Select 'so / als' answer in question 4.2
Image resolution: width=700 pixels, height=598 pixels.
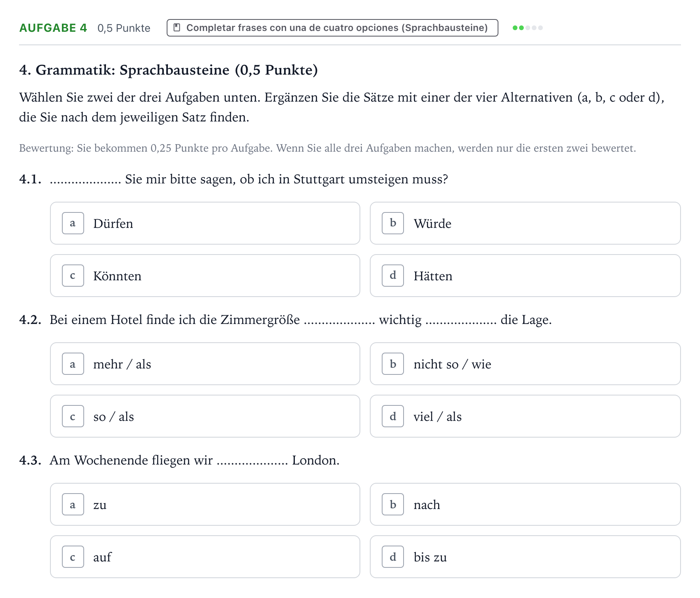(205, 416)
